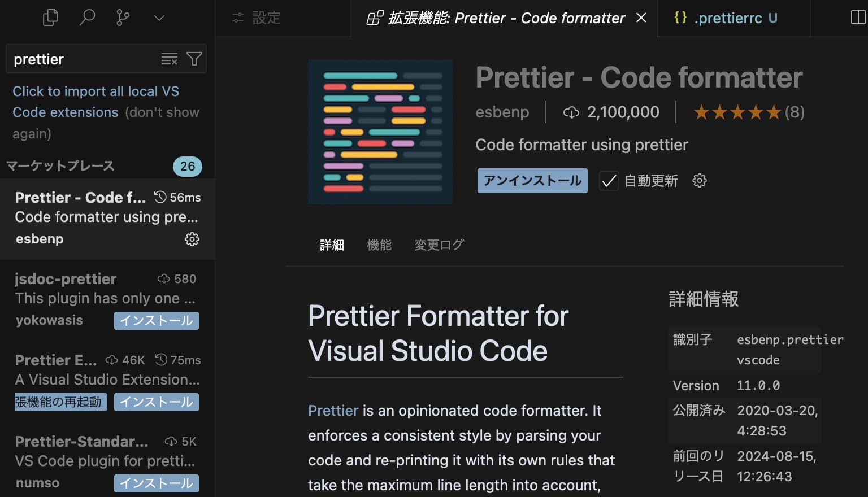Click the 46K downloads cloud icon

tap(111, 360)
